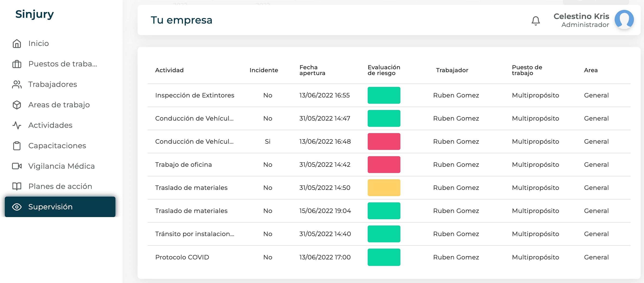Click green risk swatch dated 15/06/2022 19:04

tap(384, 211)
